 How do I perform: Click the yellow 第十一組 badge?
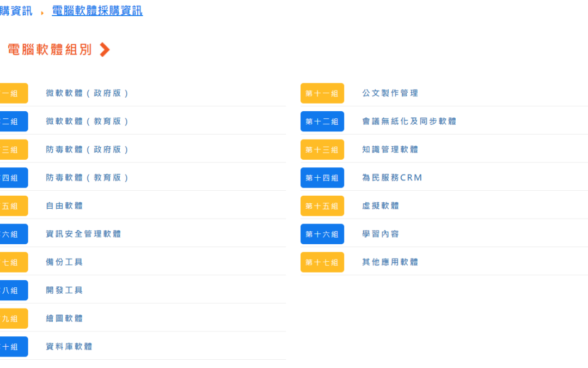322,93
